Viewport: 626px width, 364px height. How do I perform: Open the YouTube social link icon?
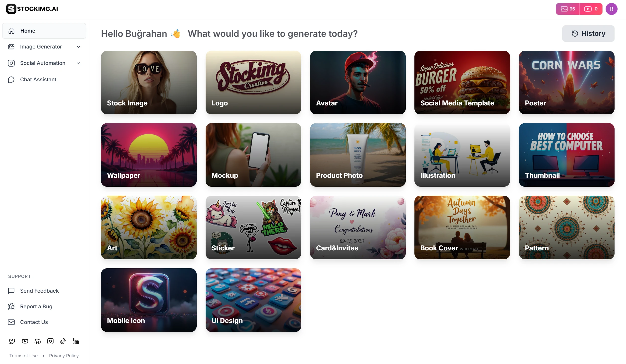[x=25, y=341]
